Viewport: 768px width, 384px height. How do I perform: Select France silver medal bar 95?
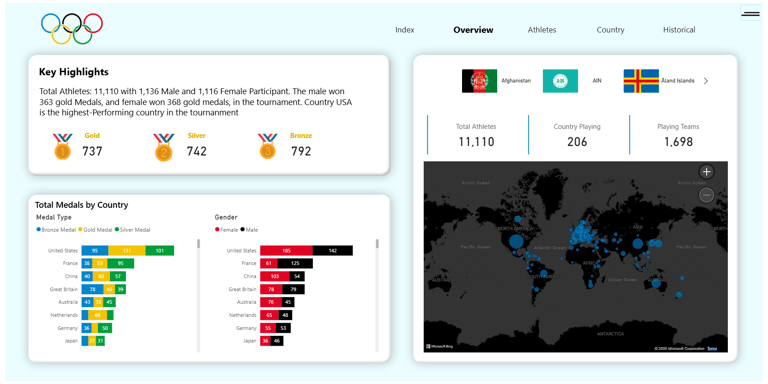click(120, 264)
